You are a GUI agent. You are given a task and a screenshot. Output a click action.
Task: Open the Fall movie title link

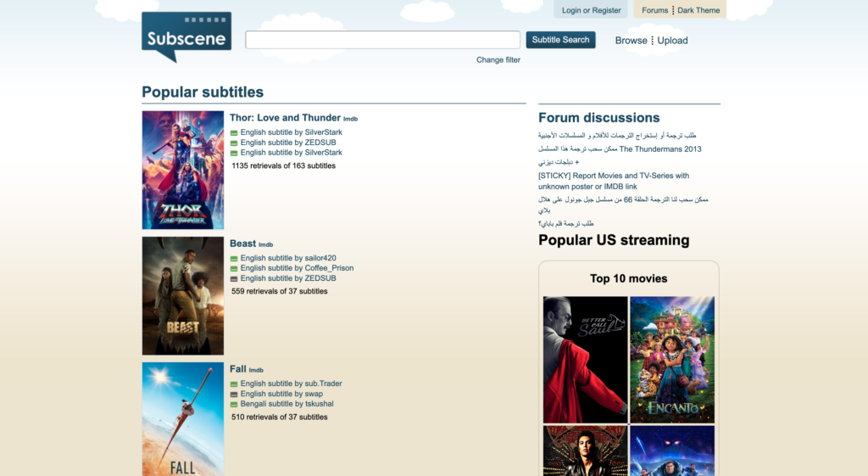(237, 369)
